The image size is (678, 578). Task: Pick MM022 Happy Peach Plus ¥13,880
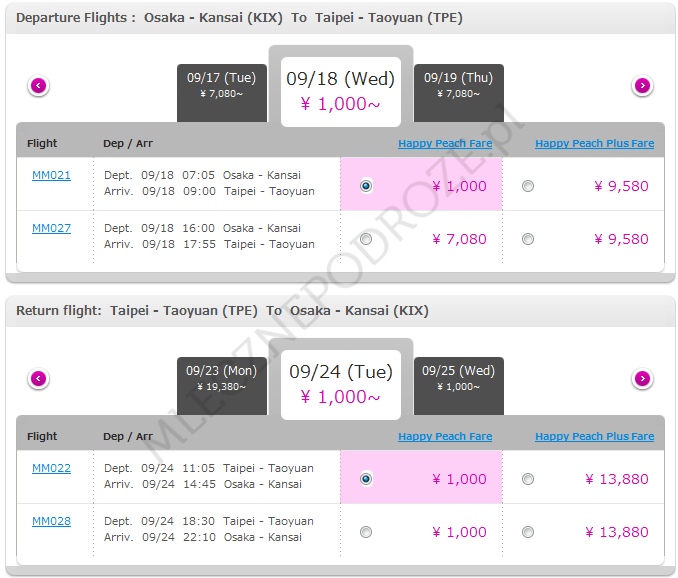pos(528,478)
